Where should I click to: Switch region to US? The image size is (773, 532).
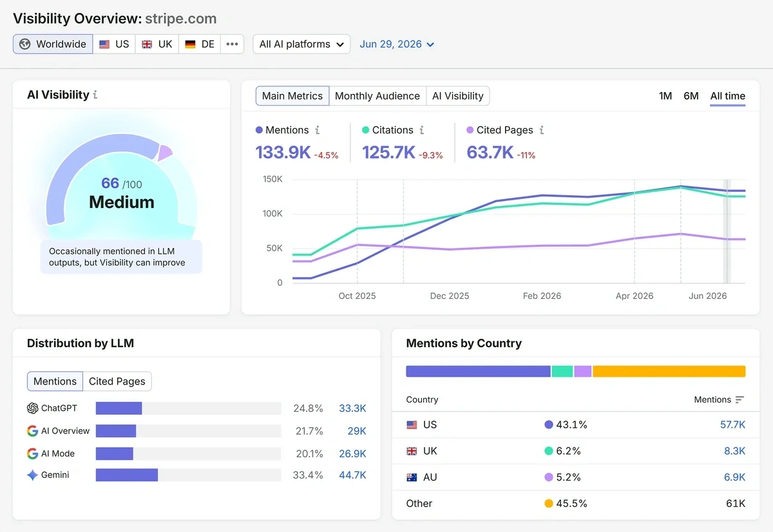pos(114,44)
